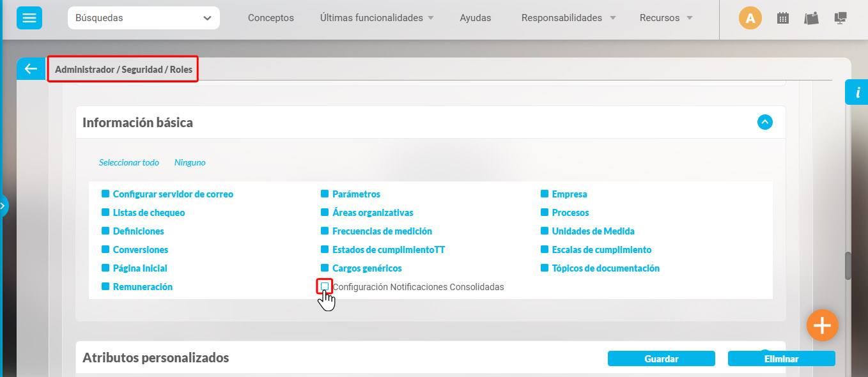Open the calendar icon in the top bar
Viewport: 868px width, 377px height.
[x=782, y=17]
